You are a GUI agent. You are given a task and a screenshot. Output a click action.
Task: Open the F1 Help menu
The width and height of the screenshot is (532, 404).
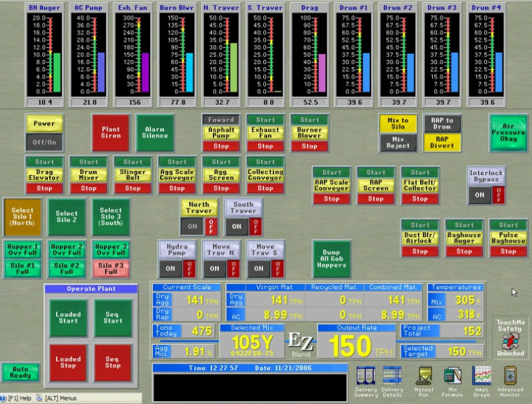17,398
